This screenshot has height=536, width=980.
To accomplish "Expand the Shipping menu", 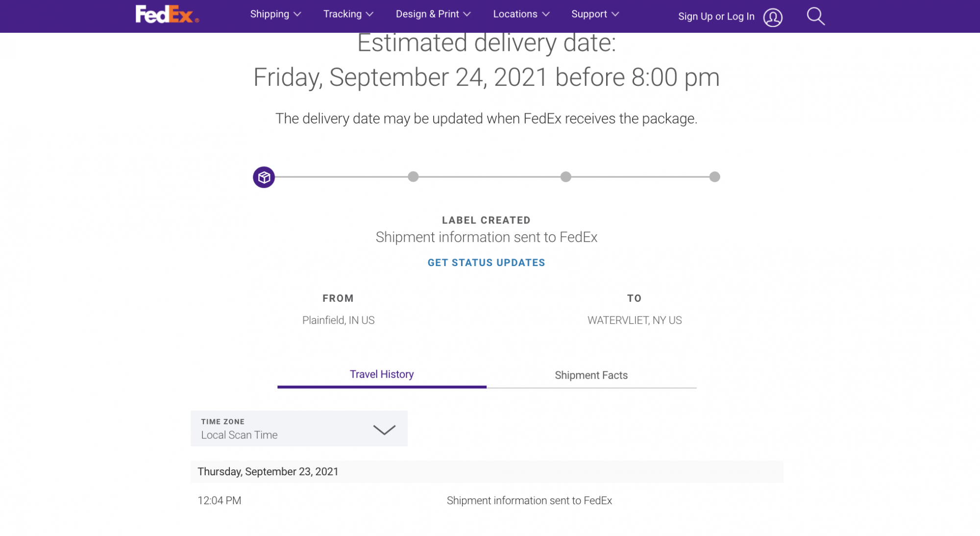I will coord(275,14).
